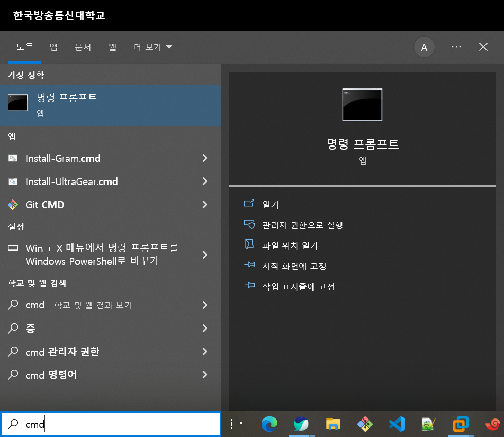Expand the '층' suggestion chevron
The width and height of the screenshot is (504, 437).
pos(205,329)
